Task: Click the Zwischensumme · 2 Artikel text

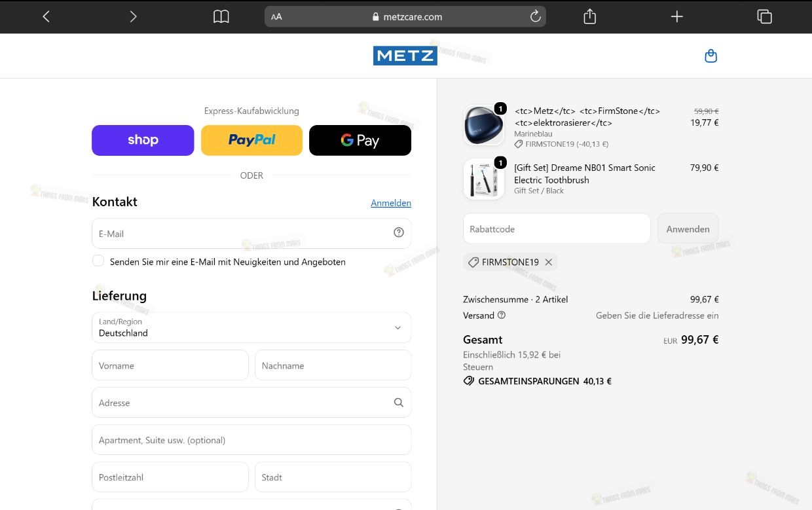Action: (515, 299)
